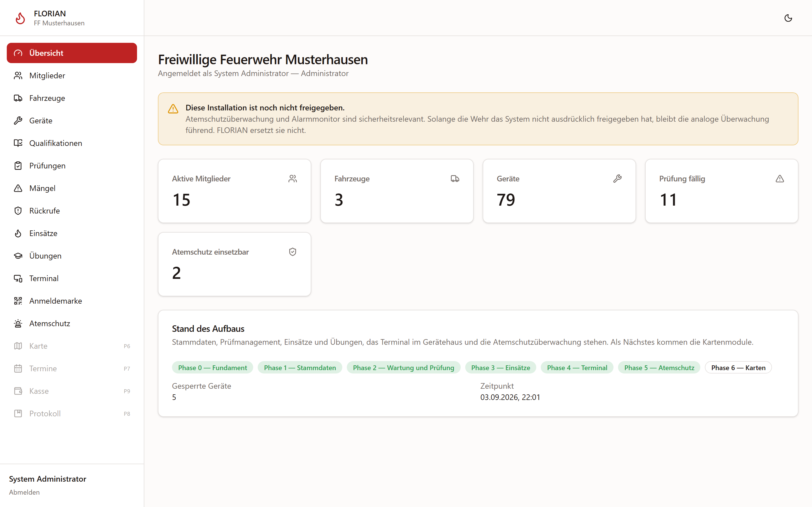Open the Aktive Mitglieder stat card
812x507 pixels.
click(x=235, y=191)
